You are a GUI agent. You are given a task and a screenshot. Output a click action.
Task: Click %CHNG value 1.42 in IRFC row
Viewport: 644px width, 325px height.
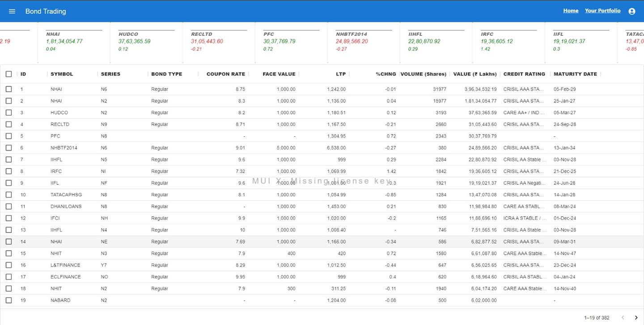(x=391, y=171)
